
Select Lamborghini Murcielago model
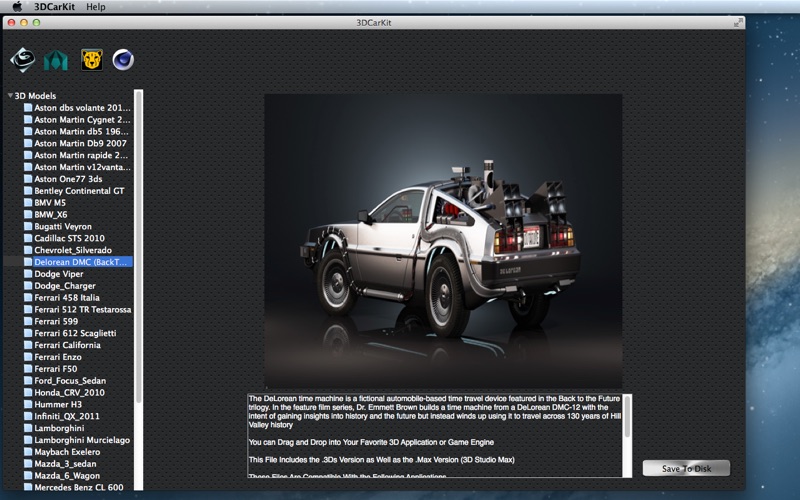point(82,440)
